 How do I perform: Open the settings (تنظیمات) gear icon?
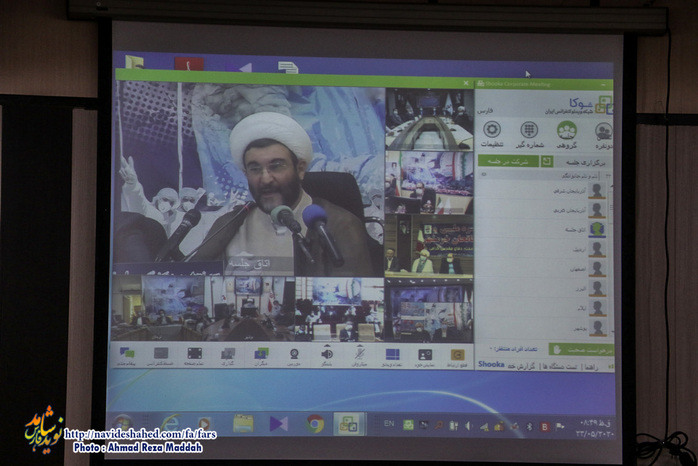tap(492, 130)
